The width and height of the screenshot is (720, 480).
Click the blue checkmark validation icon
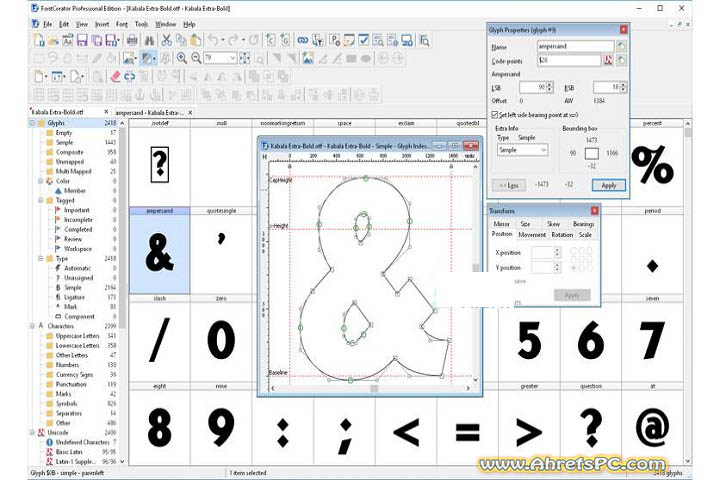point(364,40)
